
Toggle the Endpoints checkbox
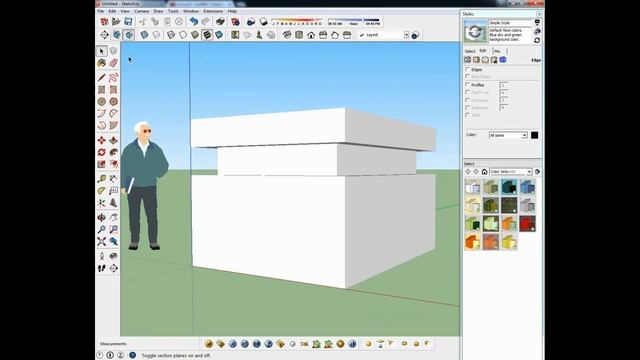468,108
